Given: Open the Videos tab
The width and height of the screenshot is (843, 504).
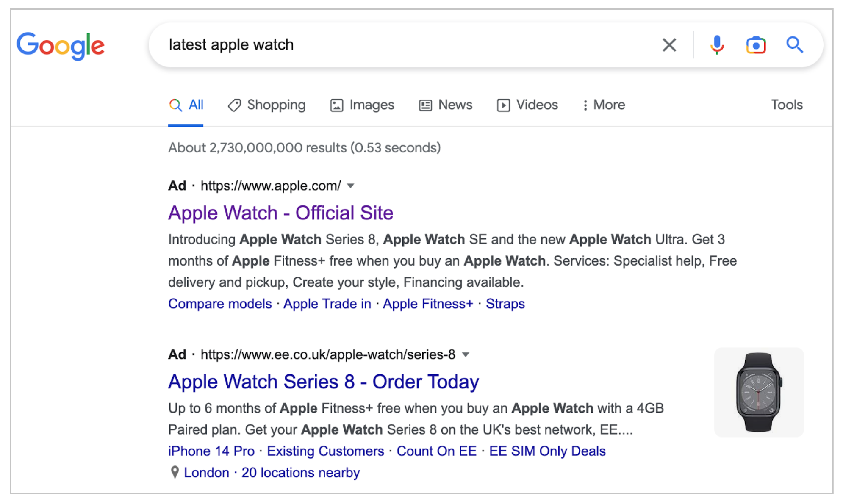Looking at the screenshot, I should point(527,105).
